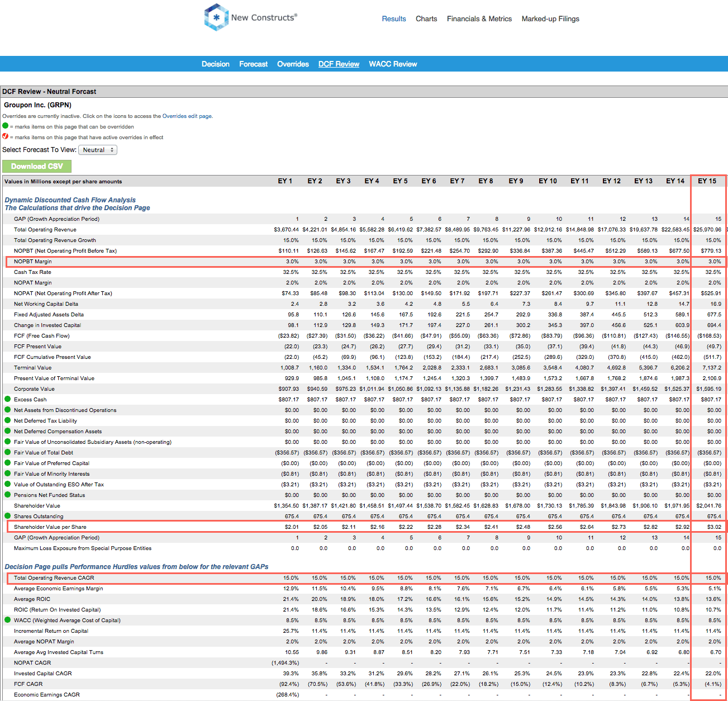Screen dimensions: 728x701
Task: Click the EY 10 column header
Action: 548,181
